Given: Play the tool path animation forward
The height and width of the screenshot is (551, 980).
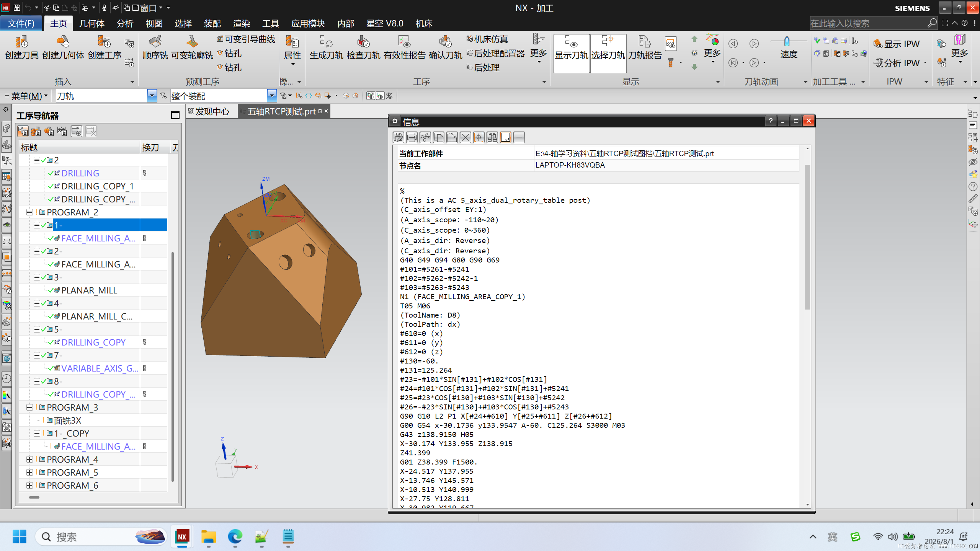Looking at the screenshot, I should 754,44.
